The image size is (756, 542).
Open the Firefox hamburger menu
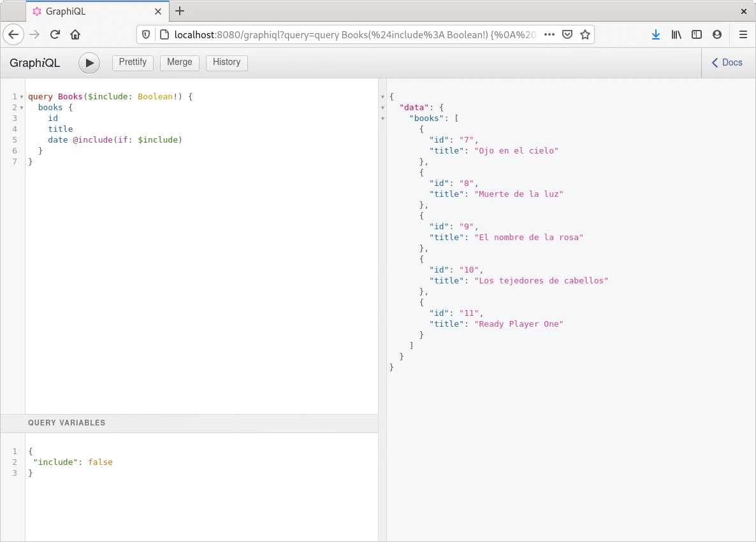(x=743, y=34)
